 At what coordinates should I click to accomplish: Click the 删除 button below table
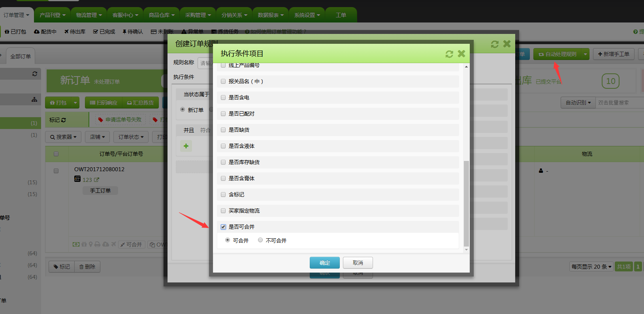click(x=87, y=267)
